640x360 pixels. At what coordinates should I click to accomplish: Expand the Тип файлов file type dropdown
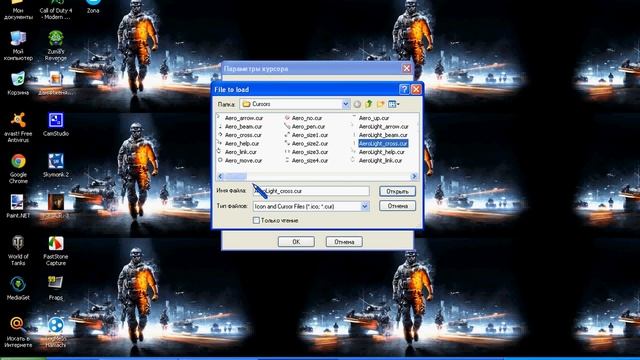[365, 207]
